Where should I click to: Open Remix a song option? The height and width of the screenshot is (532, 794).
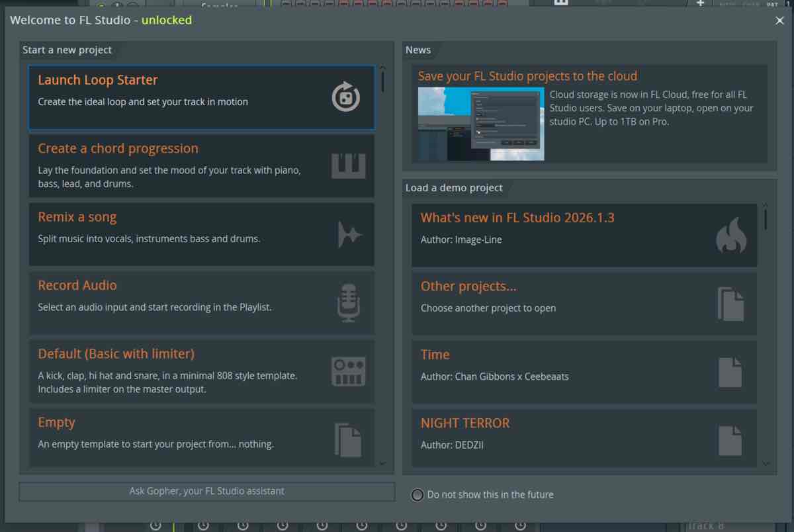[x=202, y=234]
